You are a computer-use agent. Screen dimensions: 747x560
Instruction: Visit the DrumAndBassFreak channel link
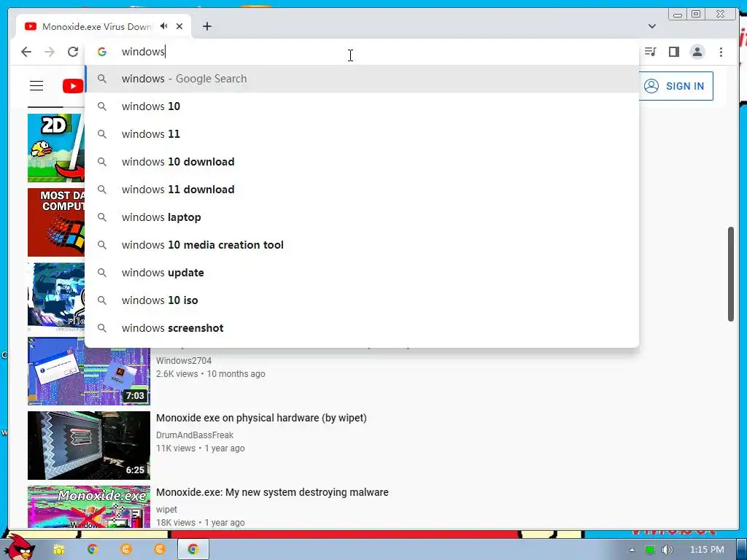pos(195,435)
